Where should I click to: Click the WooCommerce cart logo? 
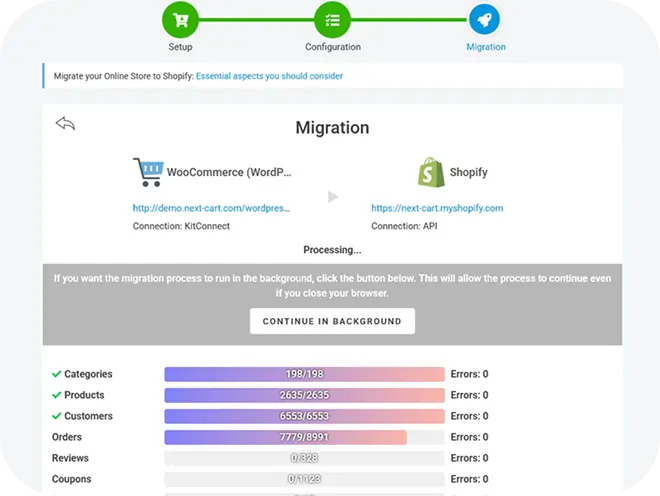coord(148,172)
